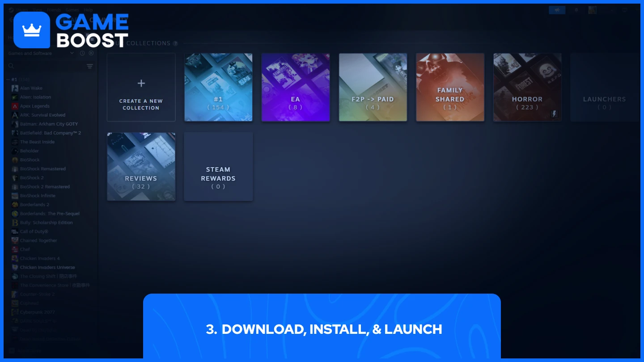The width and height of the screenshot is (644, 362).
Task: Click the Borderlands 2 game icon
Action: pos(15,205)
